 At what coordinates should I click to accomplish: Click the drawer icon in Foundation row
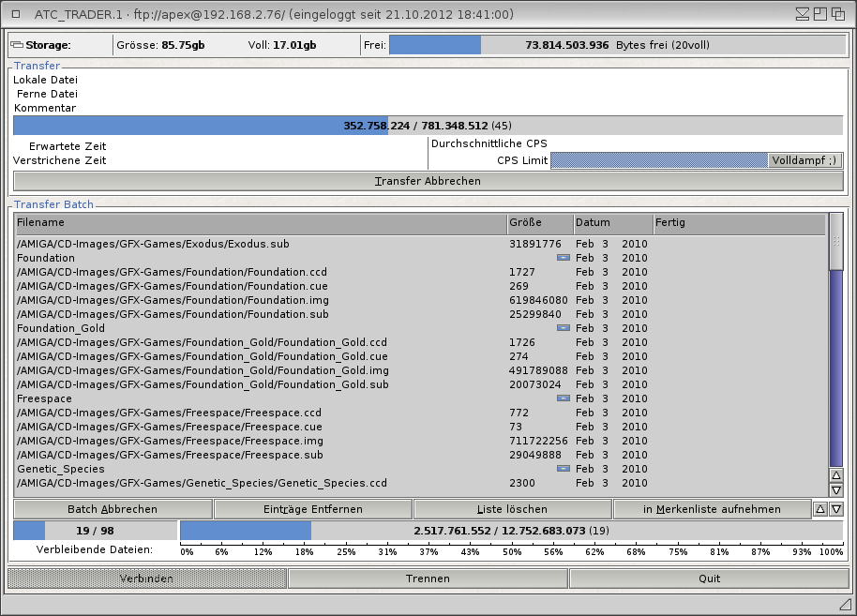pos(563,258)
